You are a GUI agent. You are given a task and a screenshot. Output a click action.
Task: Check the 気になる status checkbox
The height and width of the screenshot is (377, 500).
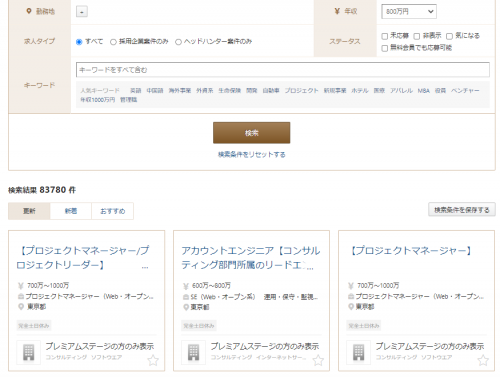(449, 36)
